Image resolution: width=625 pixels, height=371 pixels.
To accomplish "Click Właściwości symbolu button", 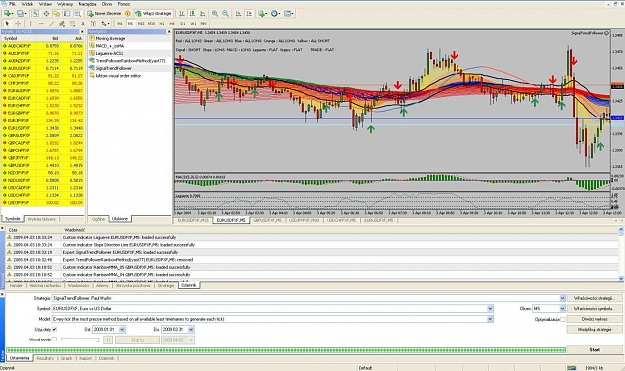I will coord(594,308).
